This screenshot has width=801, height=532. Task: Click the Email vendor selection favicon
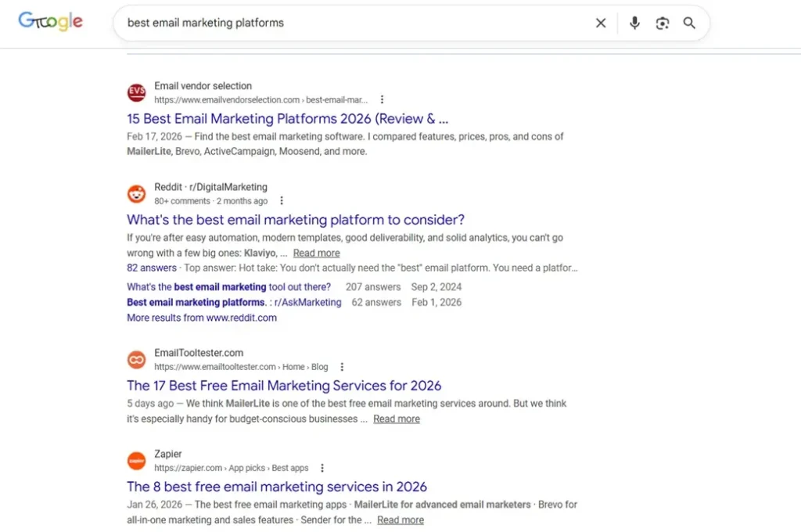coord(136,92)
